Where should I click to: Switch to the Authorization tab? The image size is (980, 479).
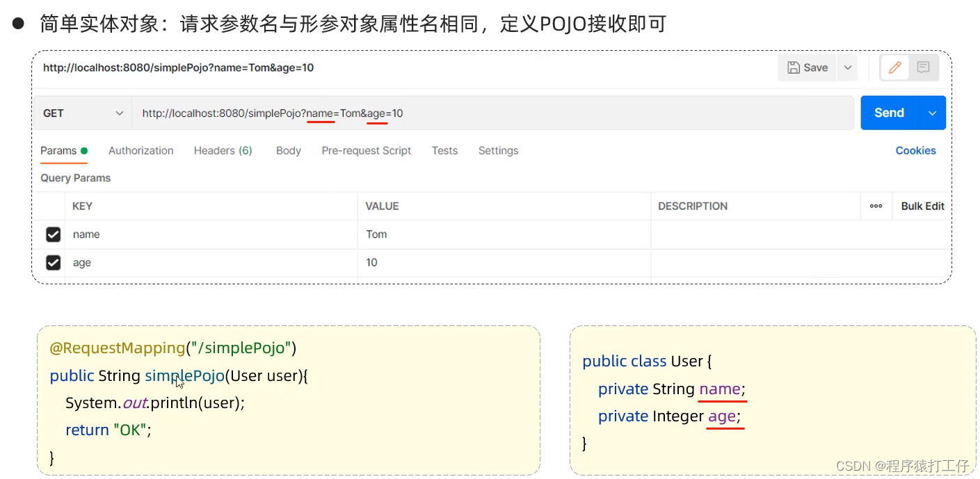(141, 151)
